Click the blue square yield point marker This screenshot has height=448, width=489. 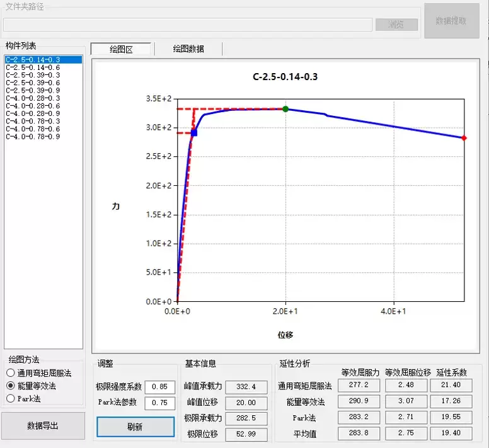coord(194,133)
